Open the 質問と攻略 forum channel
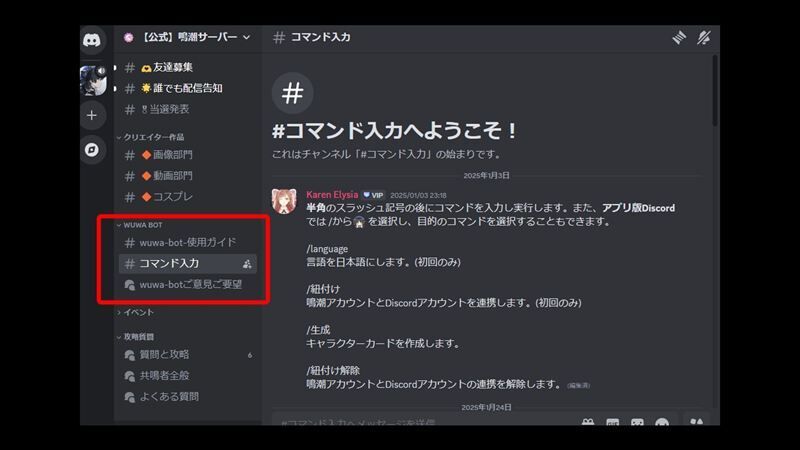Screen dimensions: 800x450 coord(187,355)
